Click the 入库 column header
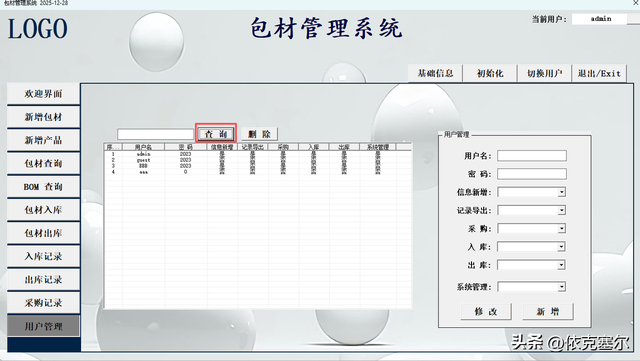Viewport: 640px width, 361px height. click(x=313, y=147)
